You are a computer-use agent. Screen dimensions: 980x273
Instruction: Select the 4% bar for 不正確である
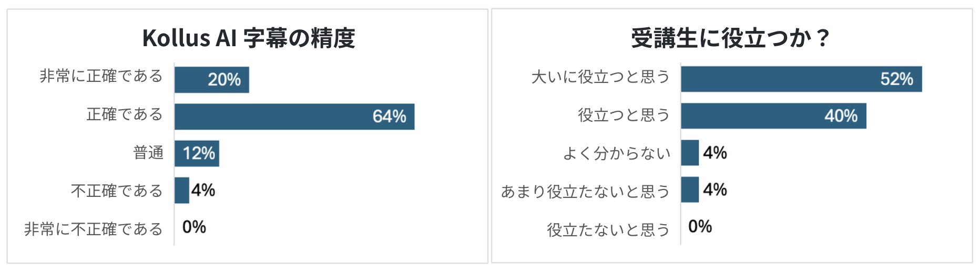(181, 190)
